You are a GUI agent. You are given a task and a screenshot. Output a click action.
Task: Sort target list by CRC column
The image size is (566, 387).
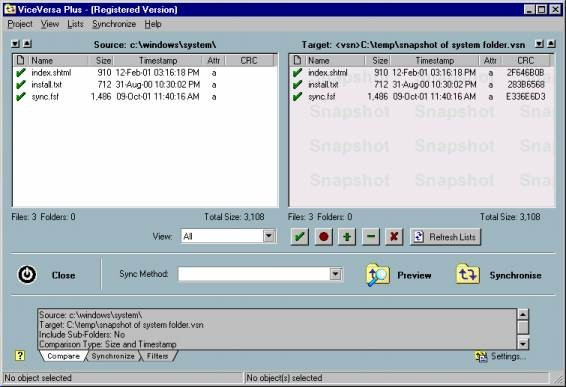pyautogui.click(x=526, y=60)
